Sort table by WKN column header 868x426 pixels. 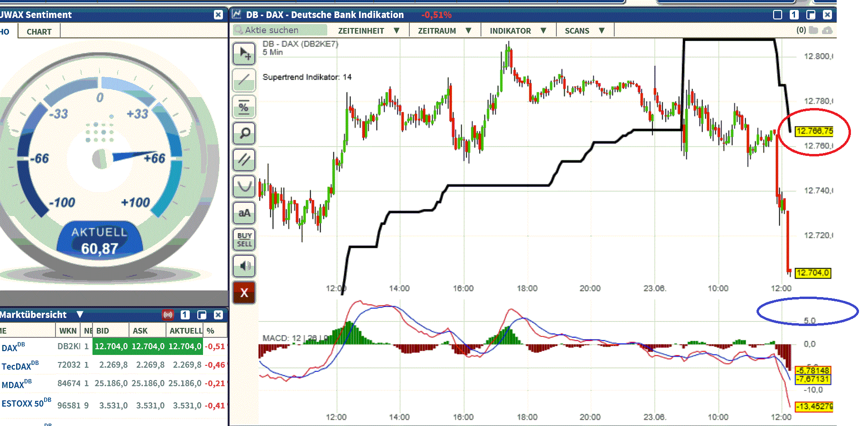68,331
